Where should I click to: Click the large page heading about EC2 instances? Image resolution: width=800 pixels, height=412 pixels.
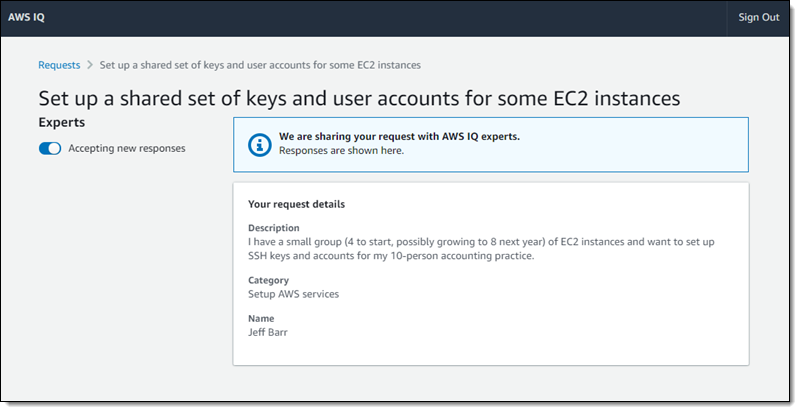point(359,98)
